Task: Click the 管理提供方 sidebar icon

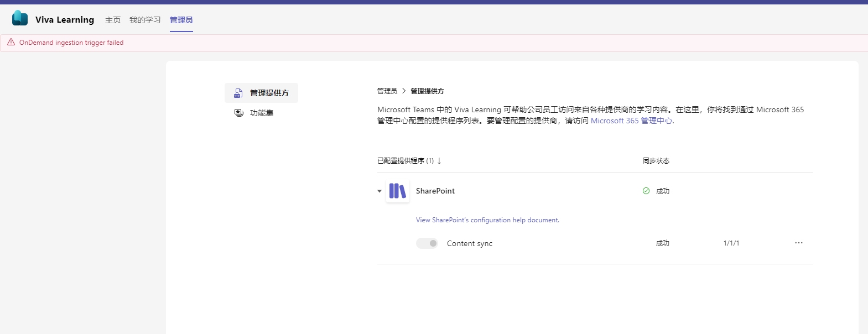Action: coord(238,93)
